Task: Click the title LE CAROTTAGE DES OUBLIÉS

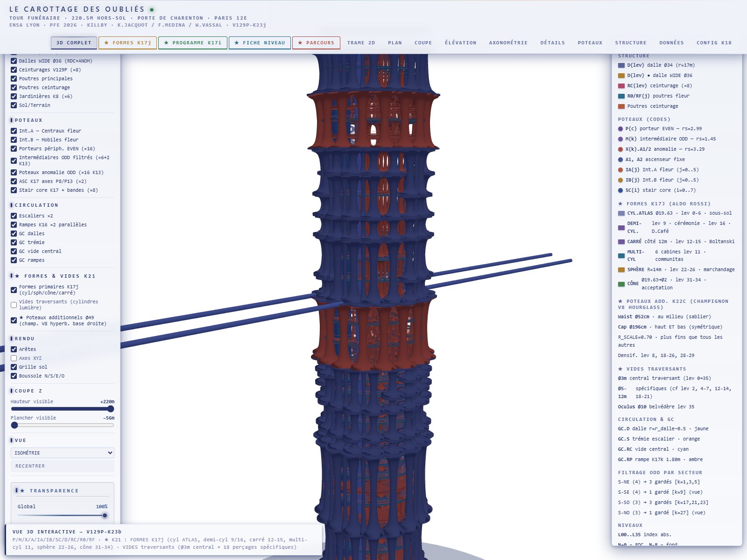Action: click(77, 9)
